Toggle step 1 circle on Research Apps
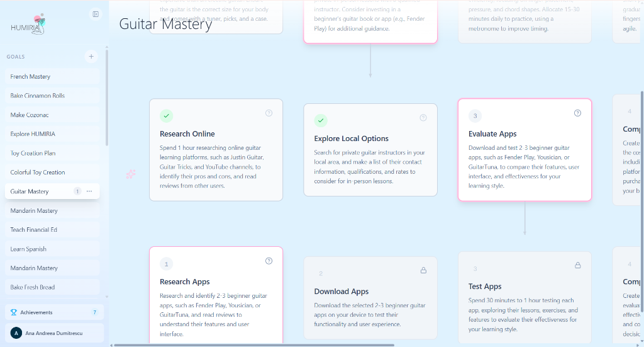This screenshot has width=644, height=347. tap(166, 264)
